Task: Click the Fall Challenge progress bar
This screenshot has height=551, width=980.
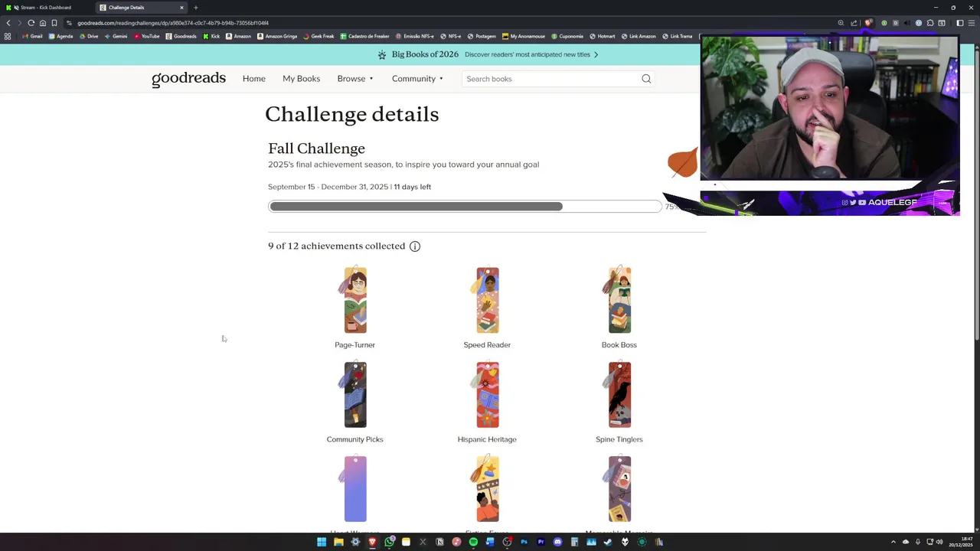Action: [x=465, y=207]
